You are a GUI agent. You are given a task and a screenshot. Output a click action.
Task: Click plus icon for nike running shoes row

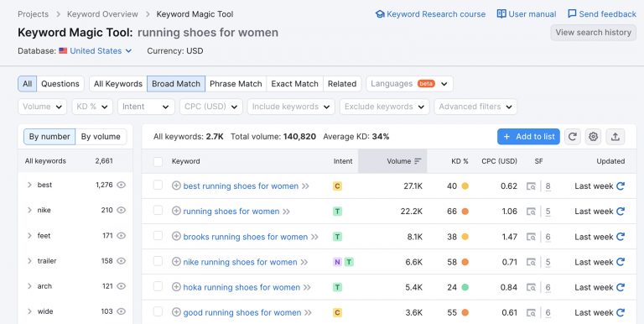176,262
